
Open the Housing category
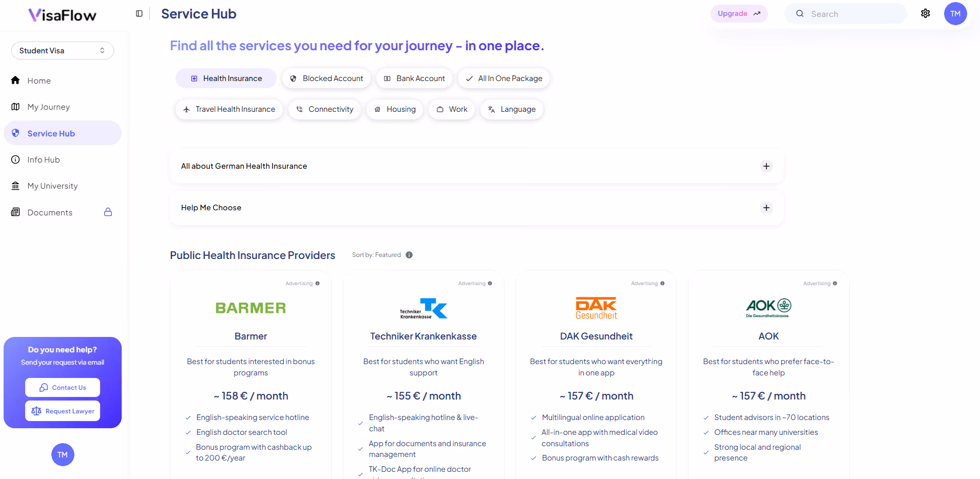point(394,109)
